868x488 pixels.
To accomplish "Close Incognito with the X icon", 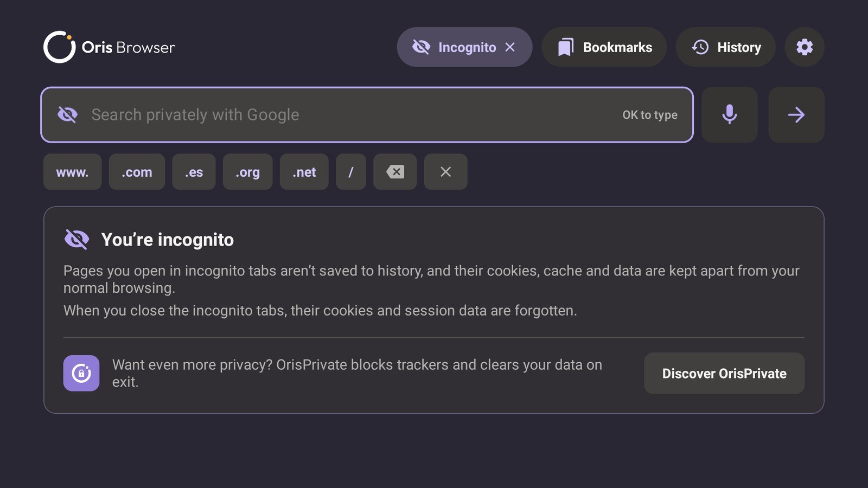I will [x=510, y=47].
